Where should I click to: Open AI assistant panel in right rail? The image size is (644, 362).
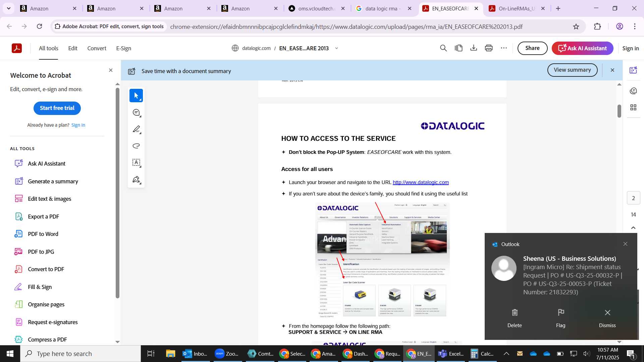point(633,70)
